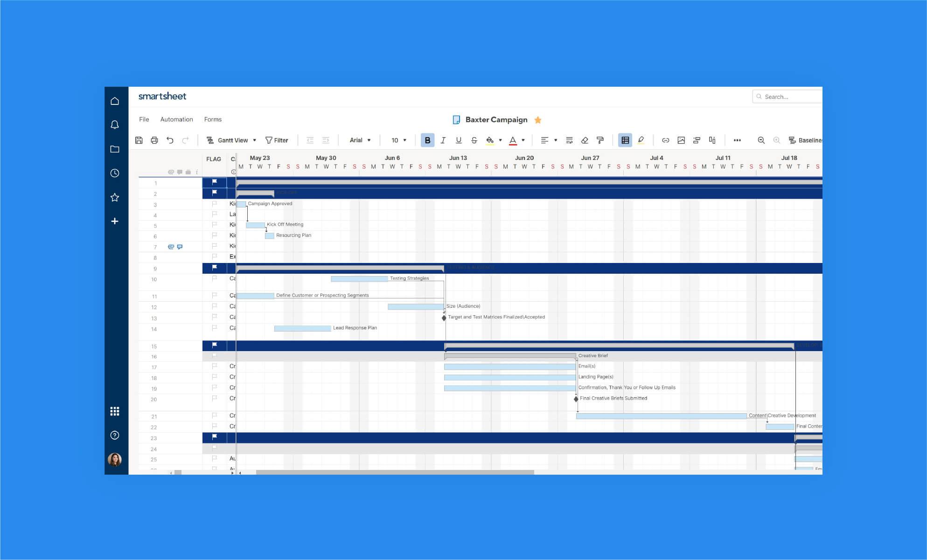Activate the Format Painter tool
Image resolution: width=927 pixels, height=560 pixels.
click(x=600, y=140)
